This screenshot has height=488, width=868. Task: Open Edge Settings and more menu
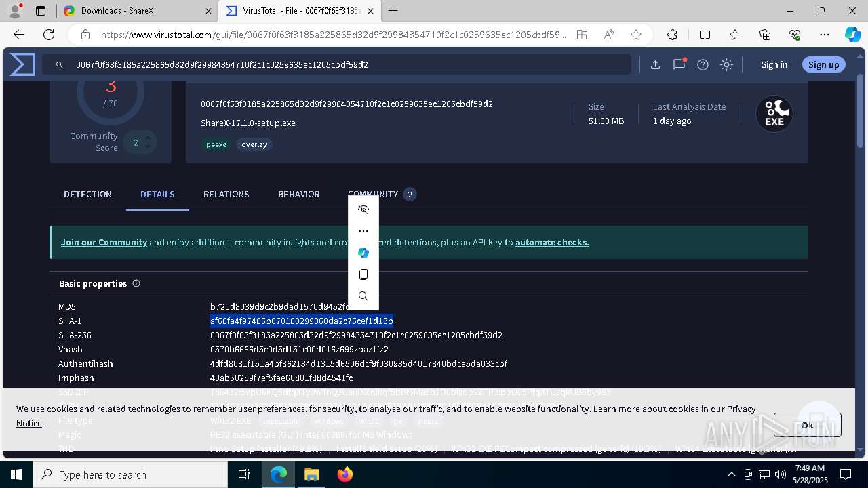tap(825, 35)
